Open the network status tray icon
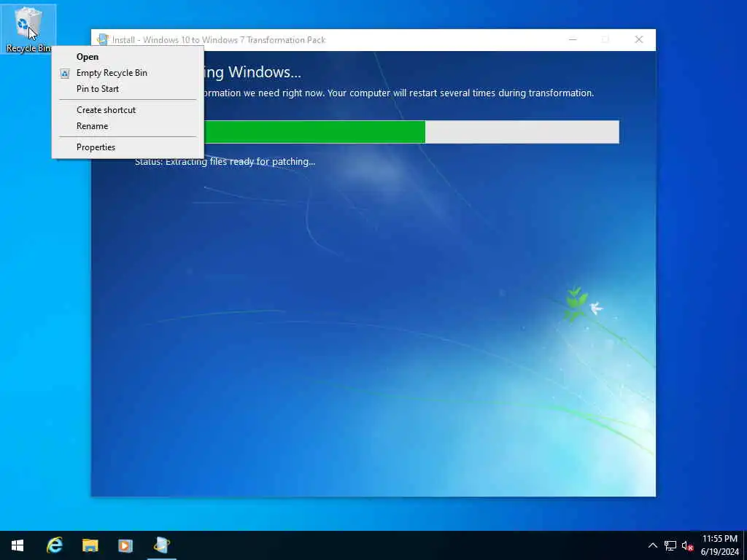 click(670, 545)
